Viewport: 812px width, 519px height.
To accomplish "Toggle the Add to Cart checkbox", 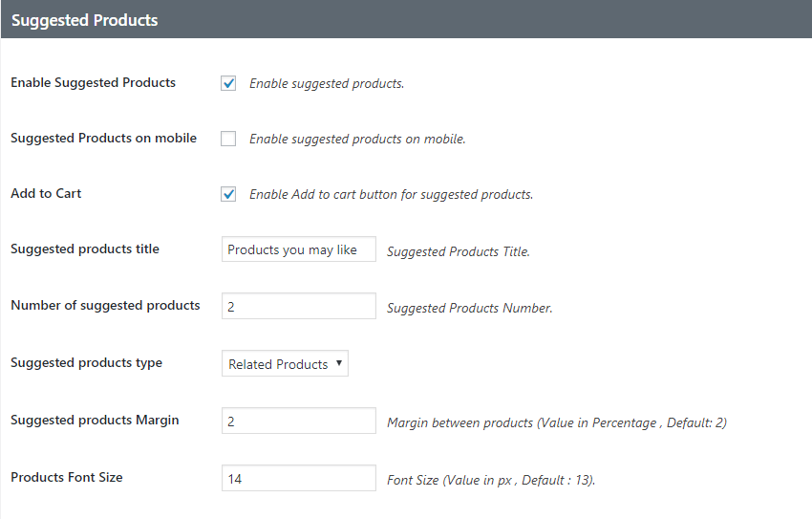I will pos(228,194).
